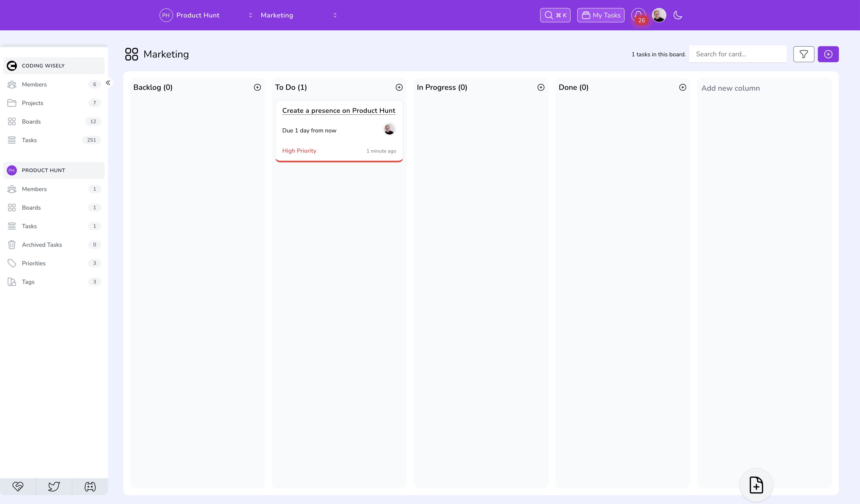This screenshot has width=860, height=504.
Task: Click the Product Hunt Tasks list icon
Action: [12, 226]
